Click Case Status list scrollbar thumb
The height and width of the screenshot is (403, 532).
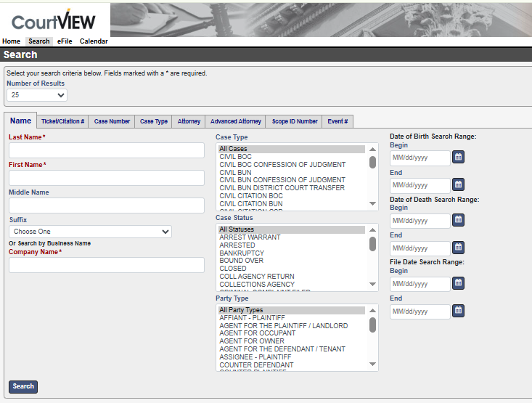pos(372,244)
